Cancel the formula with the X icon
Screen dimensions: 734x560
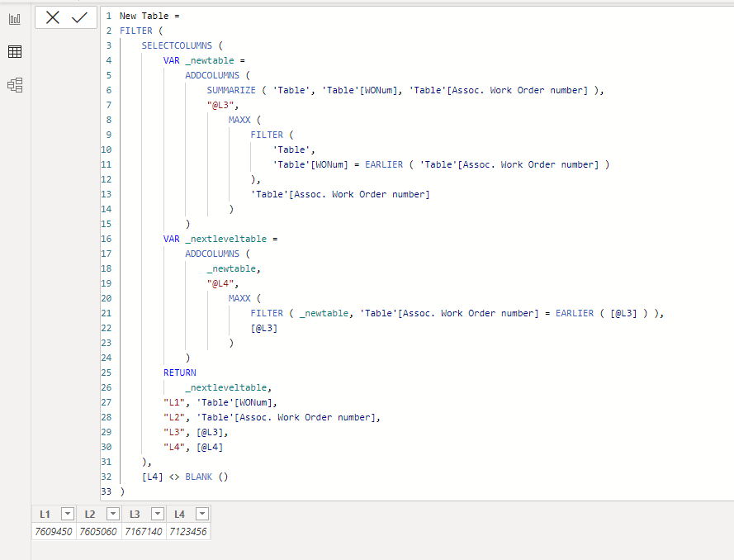click(x=53, y=18)
